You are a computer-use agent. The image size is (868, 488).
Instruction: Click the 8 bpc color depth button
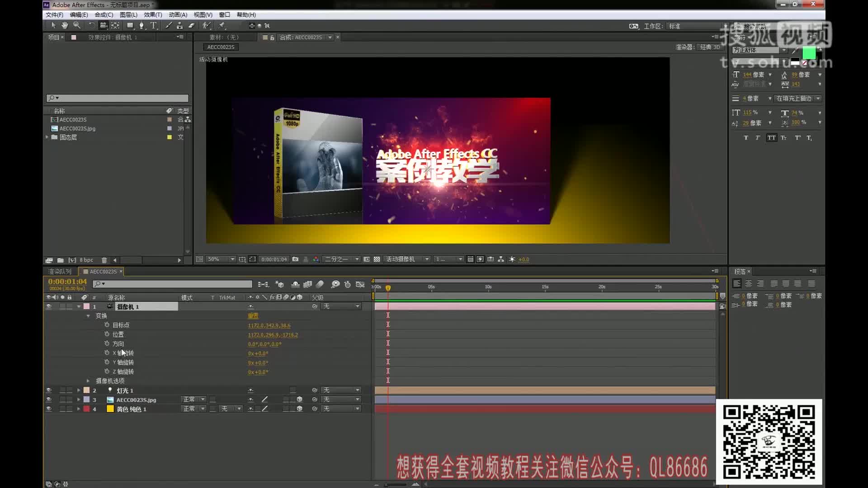(86, 260)
